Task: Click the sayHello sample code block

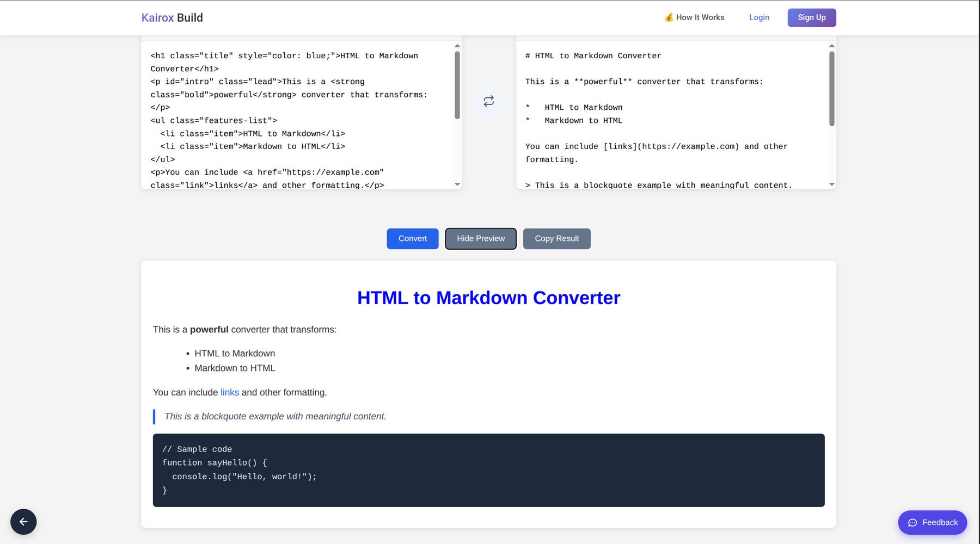Action: (x=488, y=470)
